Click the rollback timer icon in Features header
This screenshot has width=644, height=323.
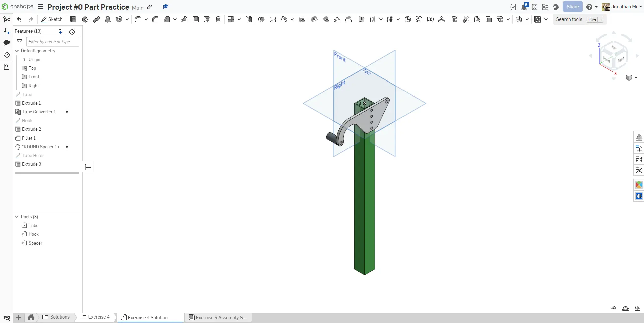tap(72, 32)
